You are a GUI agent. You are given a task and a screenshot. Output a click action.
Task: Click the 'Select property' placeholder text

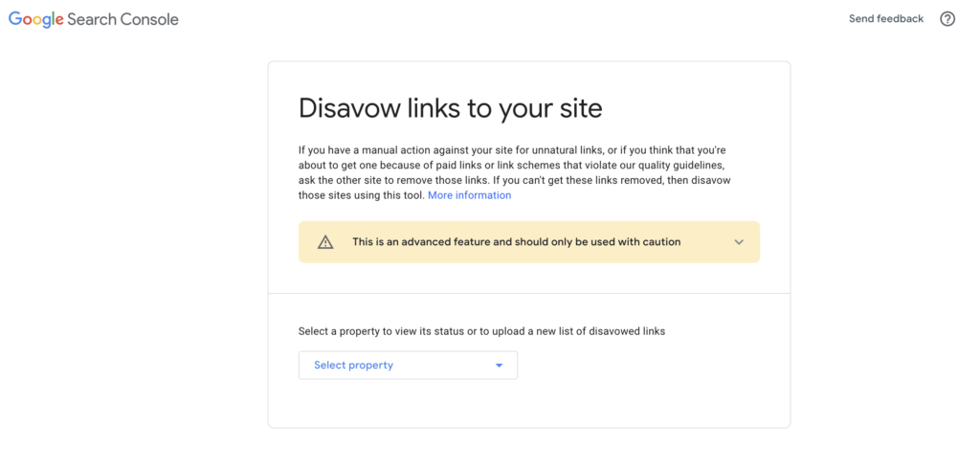pos(354,365)
